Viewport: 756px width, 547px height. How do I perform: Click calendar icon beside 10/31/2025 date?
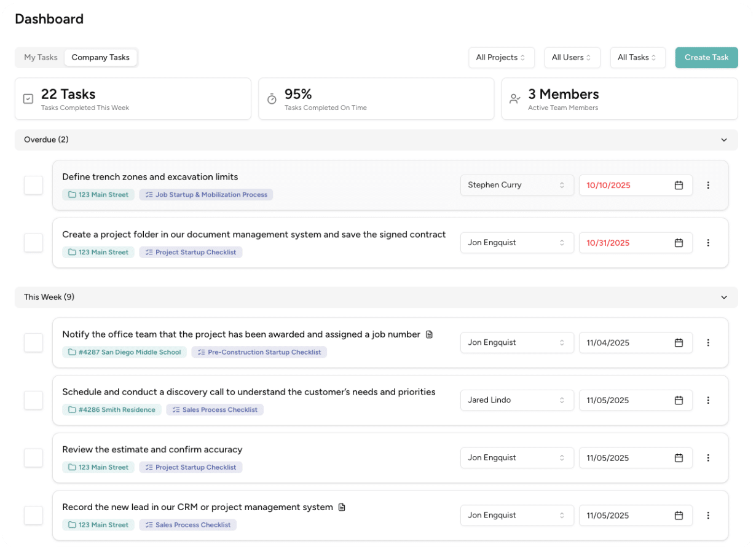pos(679,243)
